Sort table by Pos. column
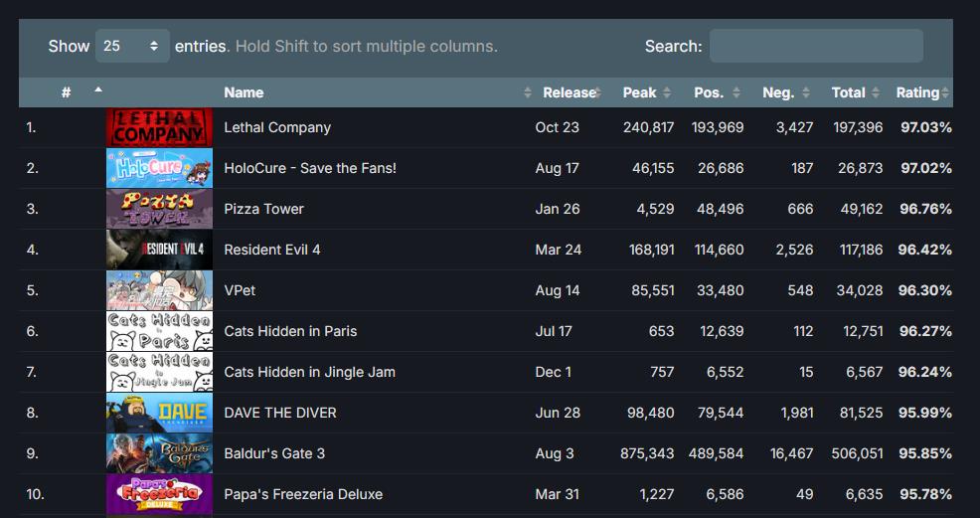The width and height of the screenshot is (980, 518). (x=709, y=92)
